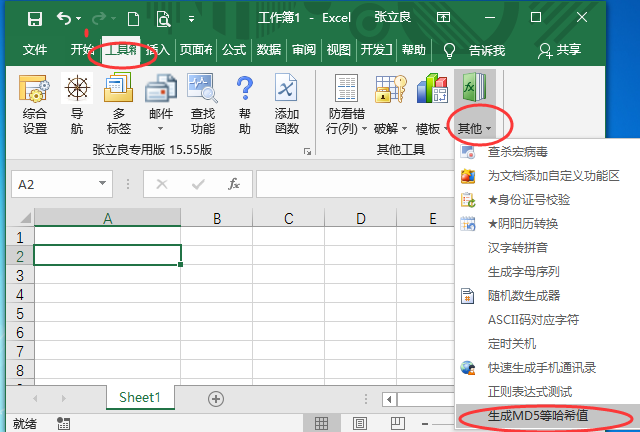Switch to the 文件 tab
The image size is (640, 432).
click(35, 50)
